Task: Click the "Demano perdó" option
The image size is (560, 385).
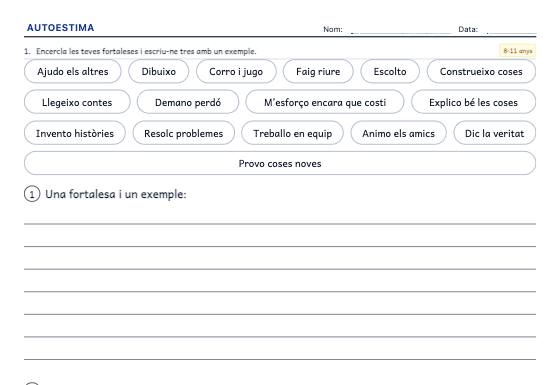Action: pos(188,102)
